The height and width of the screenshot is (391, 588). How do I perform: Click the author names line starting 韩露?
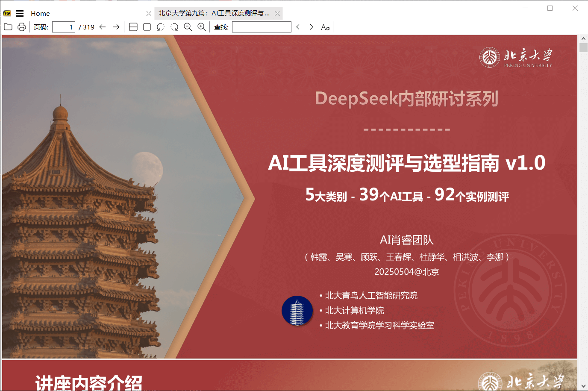click(x=407, y=257)
